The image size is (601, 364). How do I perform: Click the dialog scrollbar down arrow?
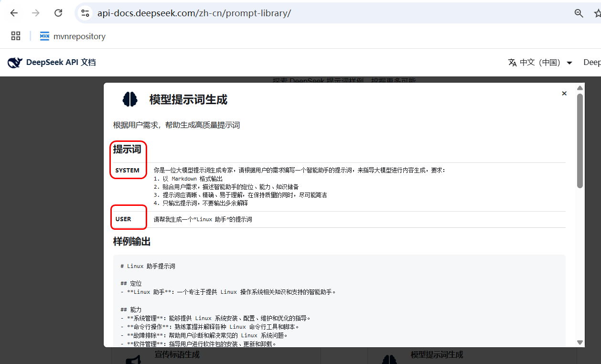click(580, 342)
